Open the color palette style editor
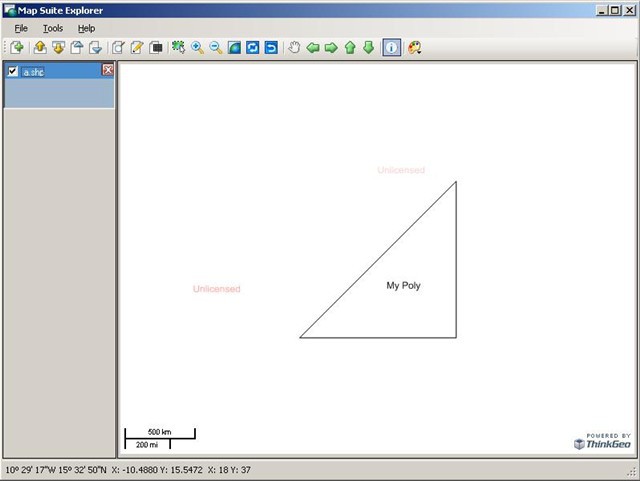640x481 pixels. click(x=414, y=47)
